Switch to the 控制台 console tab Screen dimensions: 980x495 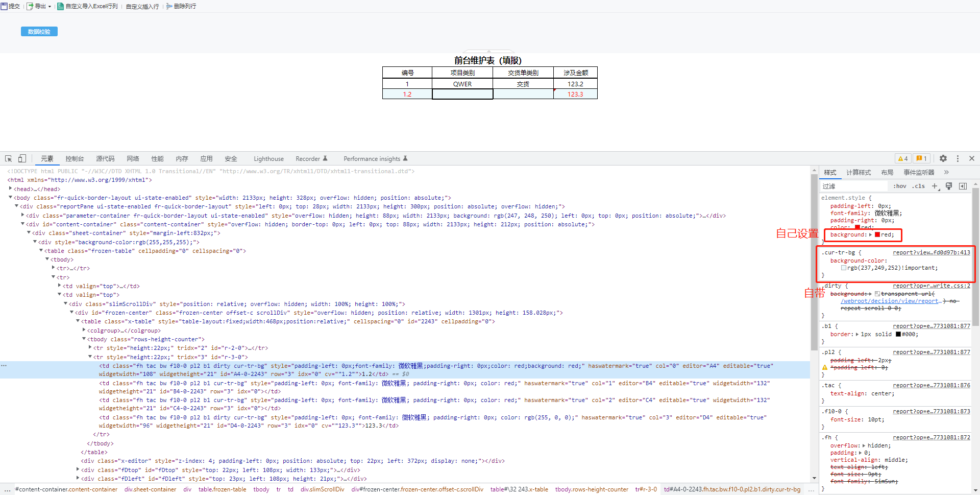75,159
